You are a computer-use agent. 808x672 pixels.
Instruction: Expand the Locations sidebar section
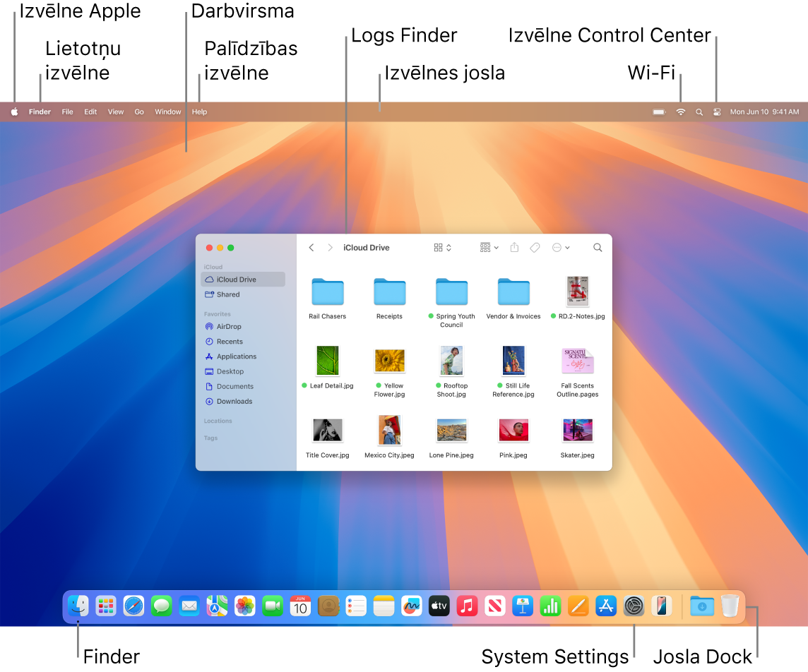(x=218, y=421)
